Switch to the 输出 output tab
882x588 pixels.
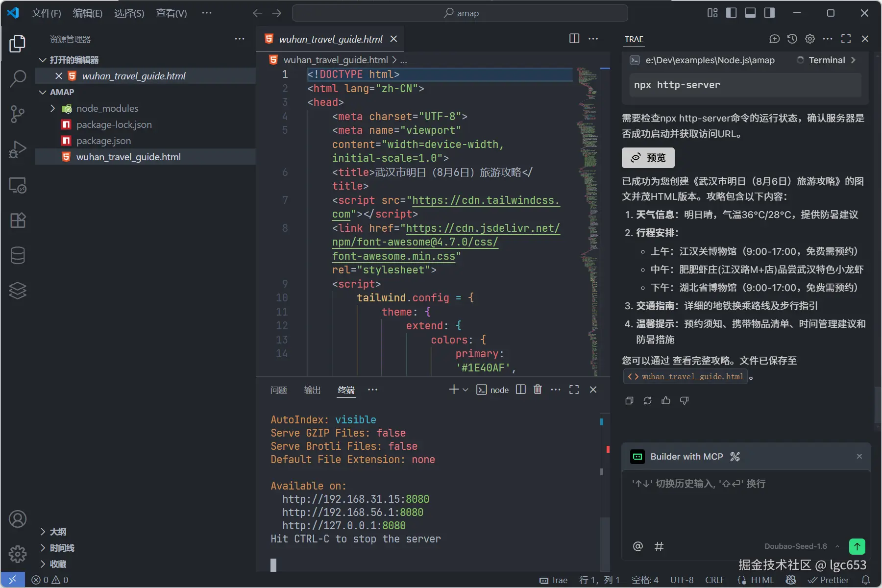coord(312,390)
